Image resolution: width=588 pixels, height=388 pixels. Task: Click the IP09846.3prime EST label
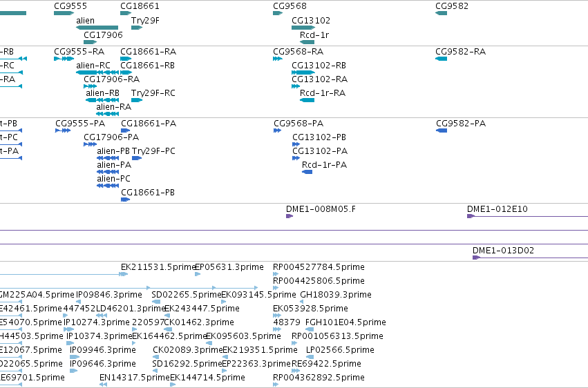(109, 295)
